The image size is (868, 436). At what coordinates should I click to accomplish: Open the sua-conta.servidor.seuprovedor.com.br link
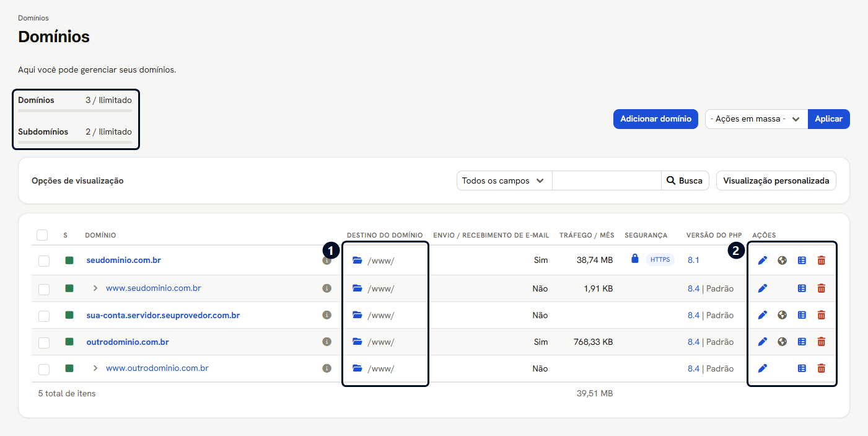click(163, 315)
